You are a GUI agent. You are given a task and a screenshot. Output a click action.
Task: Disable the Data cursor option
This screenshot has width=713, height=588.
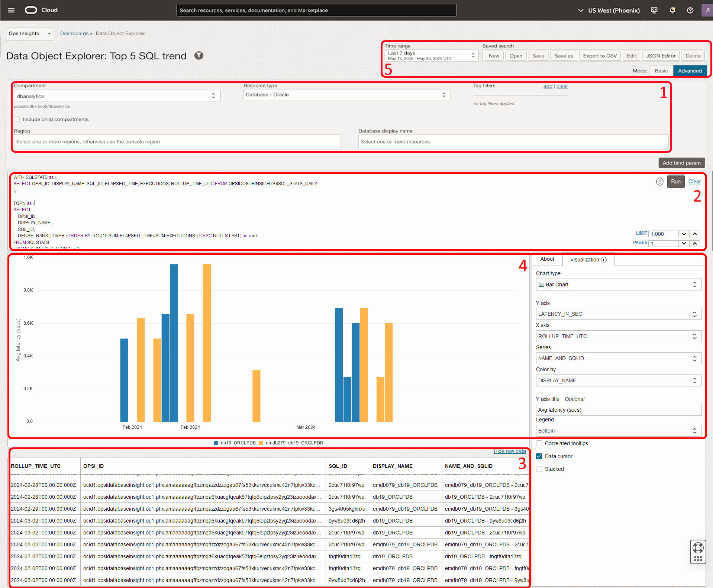click(x=539, y=456)
